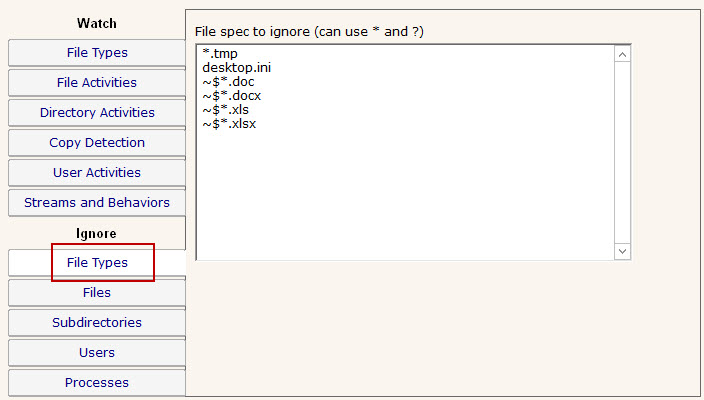
Task: Click the desktop.ini entry line
Action: click(236, 68)
